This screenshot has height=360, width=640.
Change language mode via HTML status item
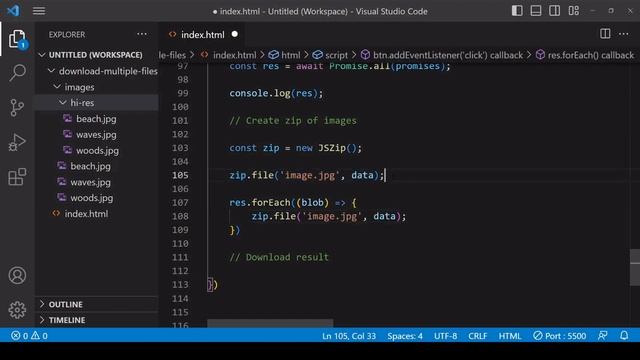(510, 336)
